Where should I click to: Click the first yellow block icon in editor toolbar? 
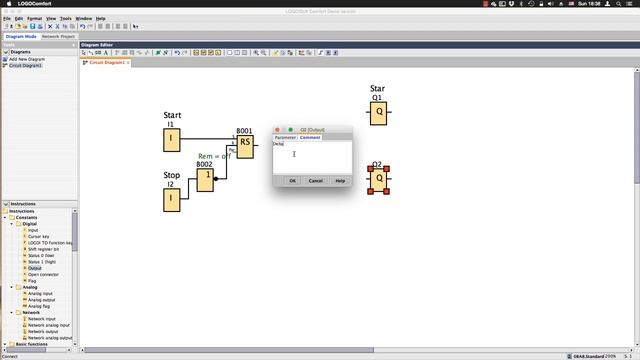196,53
